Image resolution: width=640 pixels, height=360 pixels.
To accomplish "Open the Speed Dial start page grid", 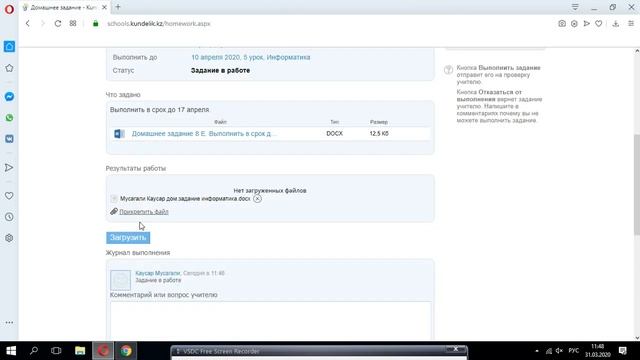I will [x=73, y=24].
